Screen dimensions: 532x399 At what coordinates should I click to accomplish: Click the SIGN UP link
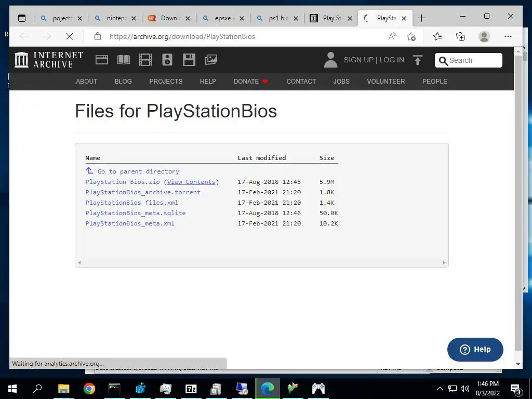click(x=358, y=60)
